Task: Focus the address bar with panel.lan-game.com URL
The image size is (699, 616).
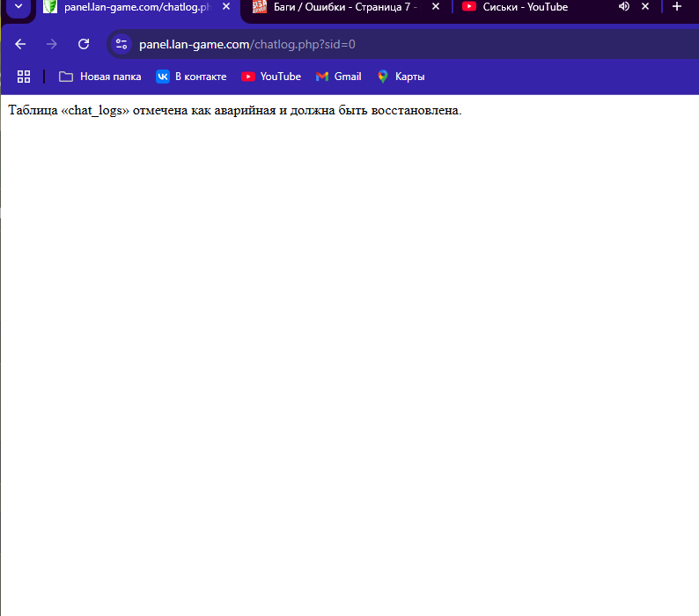Action: pyautogui.click(x=352, y=44)
